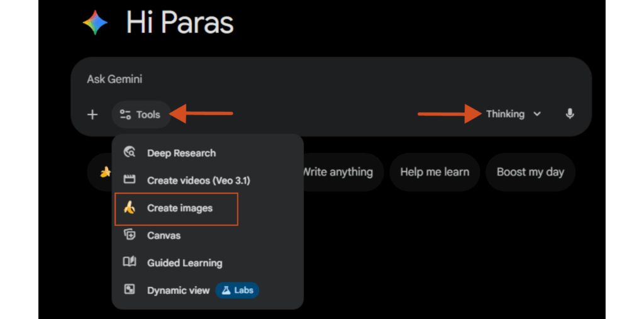Open the Thinking model selector

(505, 114)
